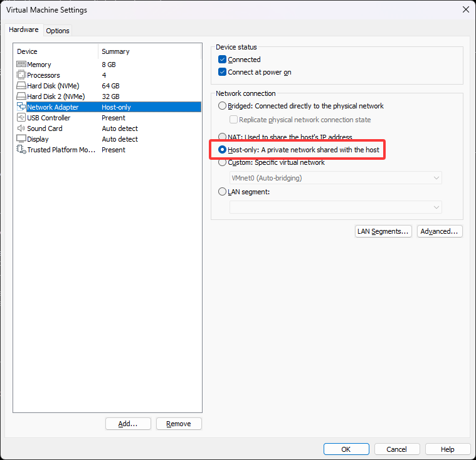Click the Summary column header
The image size is (476, 460).
pos(149,51)
